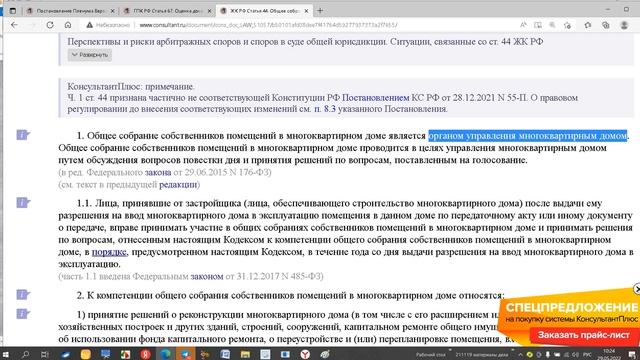Go back to the previous page
This screenshot has width=640, height=360.
(x=14, y=25)
